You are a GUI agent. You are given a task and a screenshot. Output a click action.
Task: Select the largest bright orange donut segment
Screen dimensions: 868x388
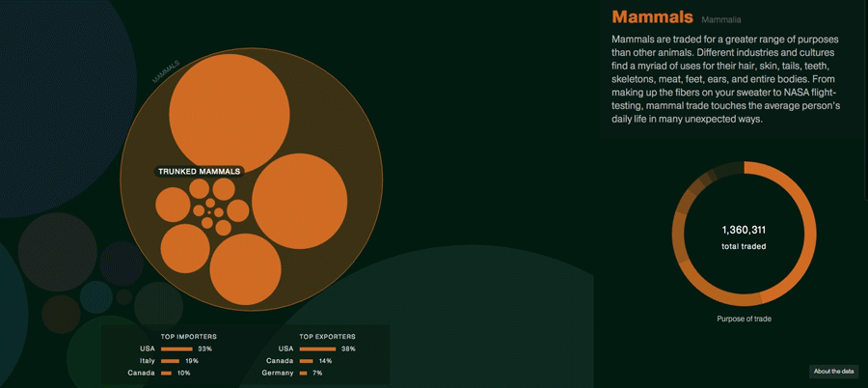click(x=809, y=233)
